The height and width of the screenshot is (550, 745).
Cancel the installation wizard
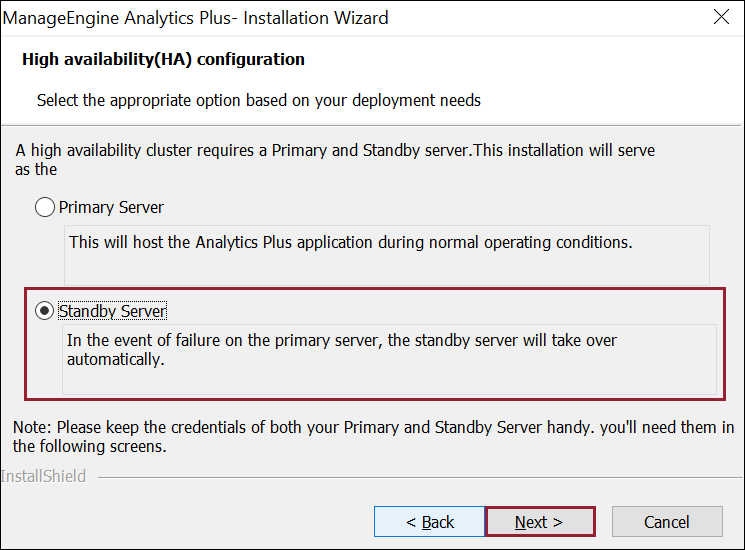tap(666, 522)
